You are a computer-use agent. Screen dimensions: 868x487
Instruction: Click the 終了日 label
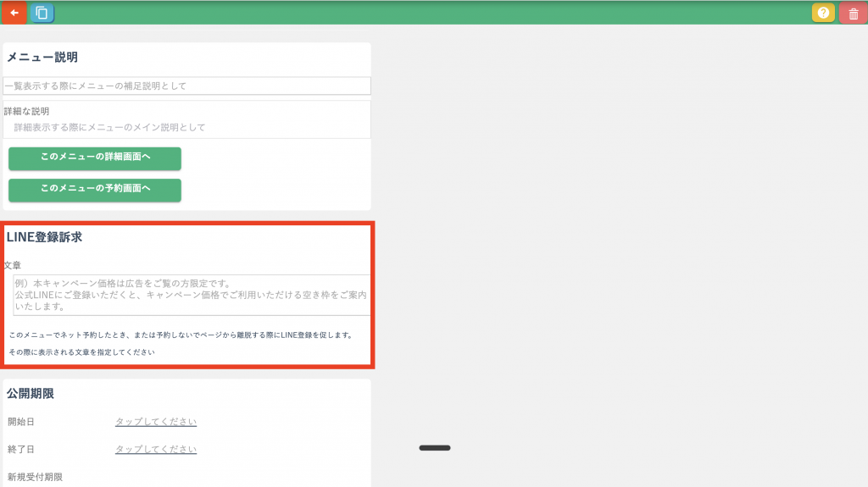tap(21, 450)
